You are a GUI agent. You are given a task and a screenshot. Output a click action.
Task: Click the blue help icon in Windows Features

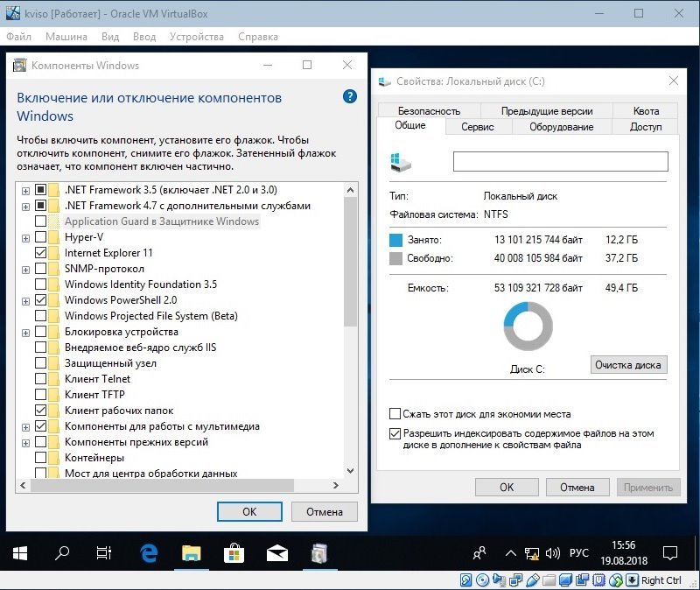click(x=350, y=96)
